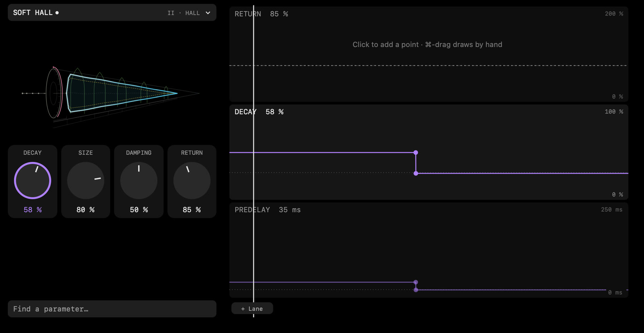Select the PREDELAY lane header label
This screenshot has width=644, height=333.
pyautogui.click(x=252, y=210)
